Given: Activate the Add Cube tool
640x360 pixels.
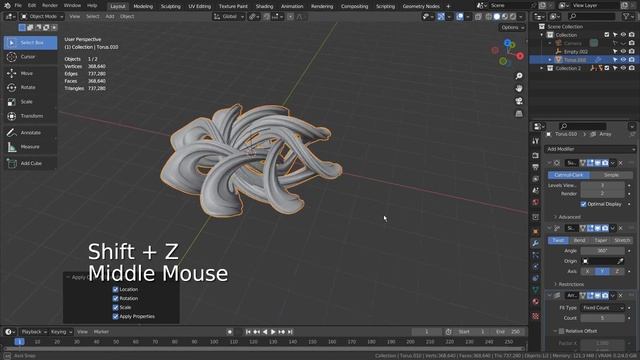Looking at the screenshot, I should 31,163.
